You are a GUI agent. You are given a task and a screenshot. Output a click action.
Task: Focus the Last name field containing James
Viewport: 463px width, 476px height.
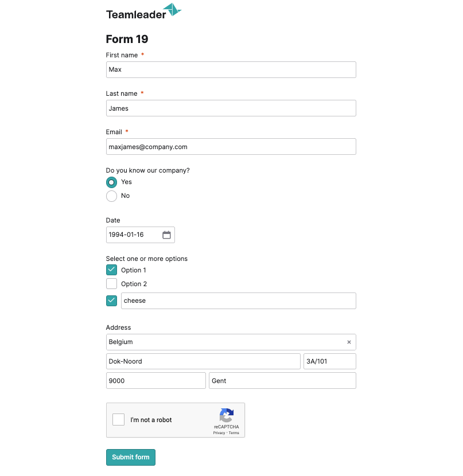point(231,108)
